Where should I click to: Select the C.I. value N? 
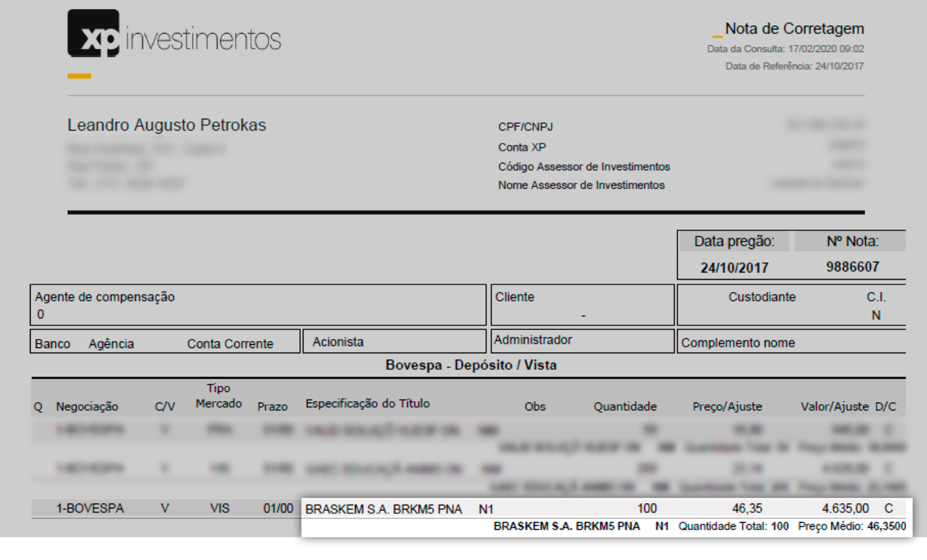pos(876,315)
